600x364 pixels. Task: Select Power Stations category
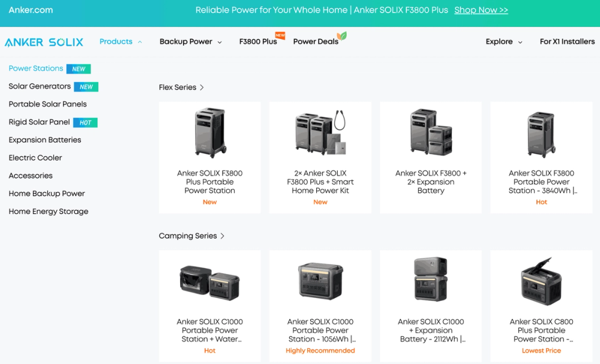tap(36, 68)
